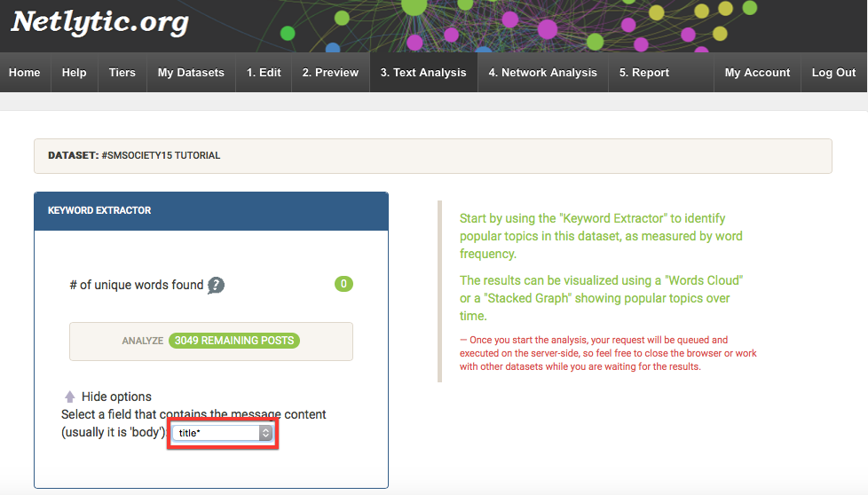Open the Tiers page
The height and width of the screenshot is (495, 868).
click(122, 73)
